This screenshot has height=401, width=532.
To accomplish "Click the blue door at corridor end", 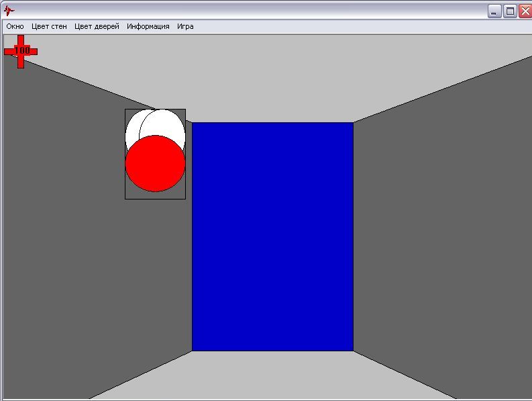I will 272,236.
